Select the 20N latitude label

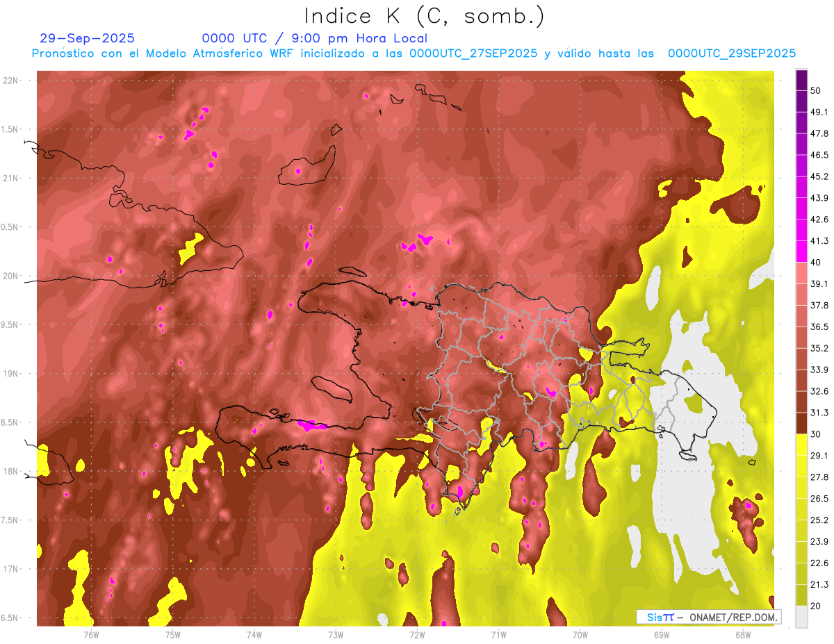(x=12, y=276)
